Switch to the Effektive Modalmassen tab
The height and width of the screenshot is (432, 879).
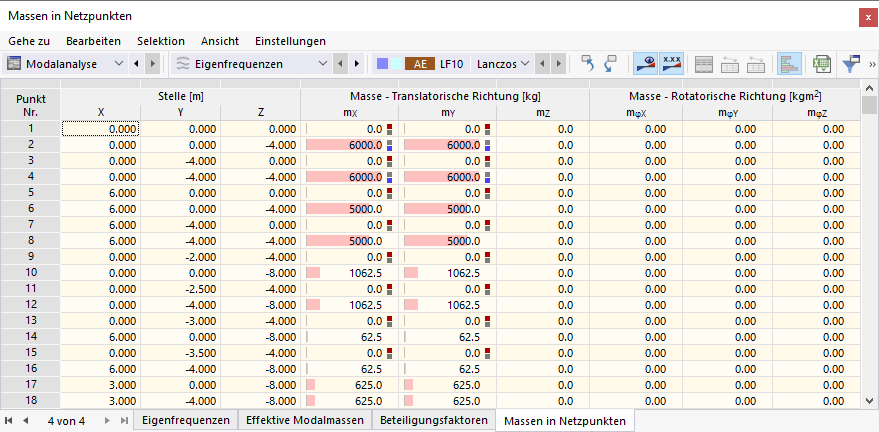[x=305, y=420]
